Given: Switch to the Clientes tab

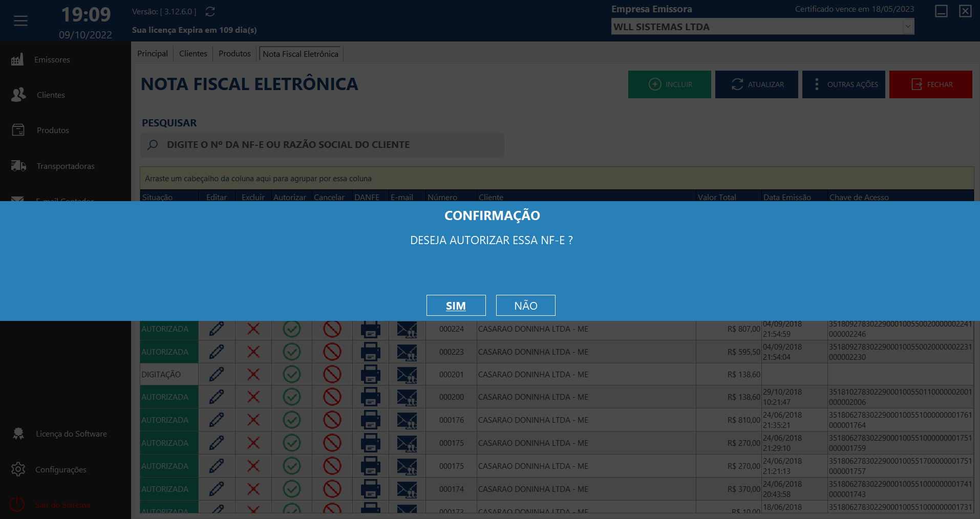Looking at the screenshot, I should coord(193,54).
